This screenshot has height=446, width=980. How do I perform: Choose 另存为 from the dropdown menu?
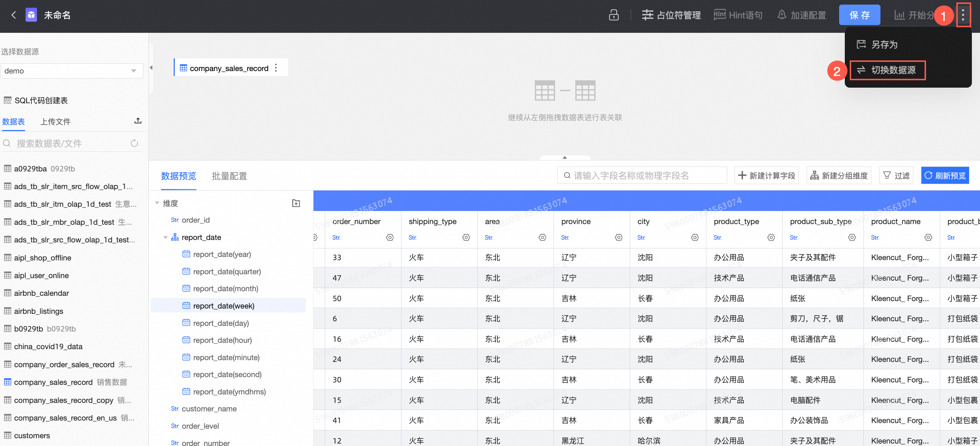pyautogui.click(x=877, y=45)
